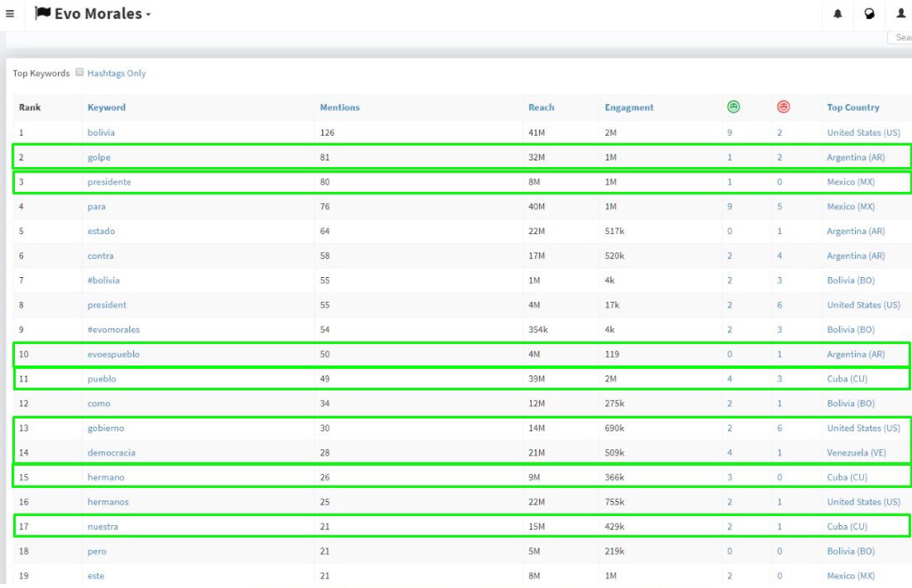
Task: Click engagement value 755k for hermanos
Action: tap(614, 501)
